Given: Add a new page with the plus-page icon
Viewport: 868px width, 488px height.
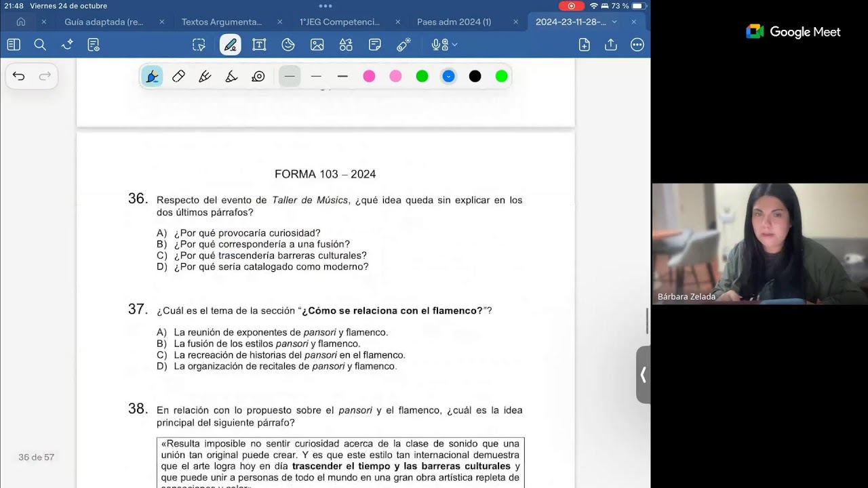Looking at the screenshot, I should (x=585, y=45).
